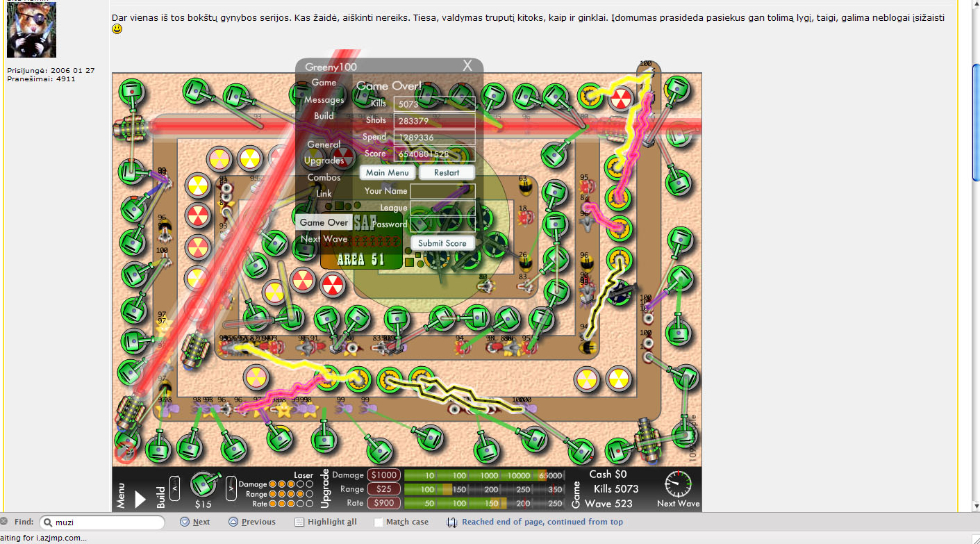Image resolution: width=980 pixels, height=544 pixels.
Task: Open the Upgrades menu section
Action: pyautogui.click(x=324, y=160)
